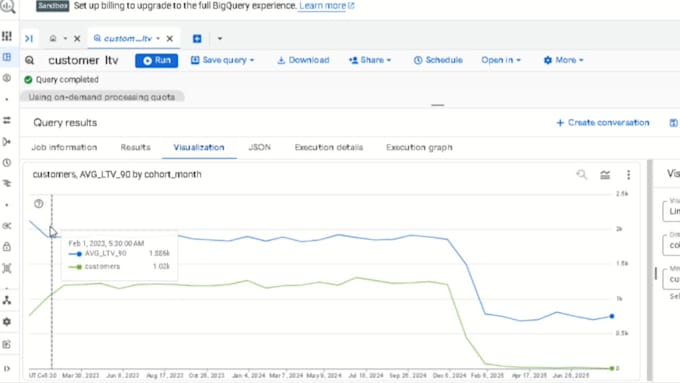The height and width of the screenshot is (383, 680).
Task: Run the customer ltv query
Action: [x=157, y=60]
